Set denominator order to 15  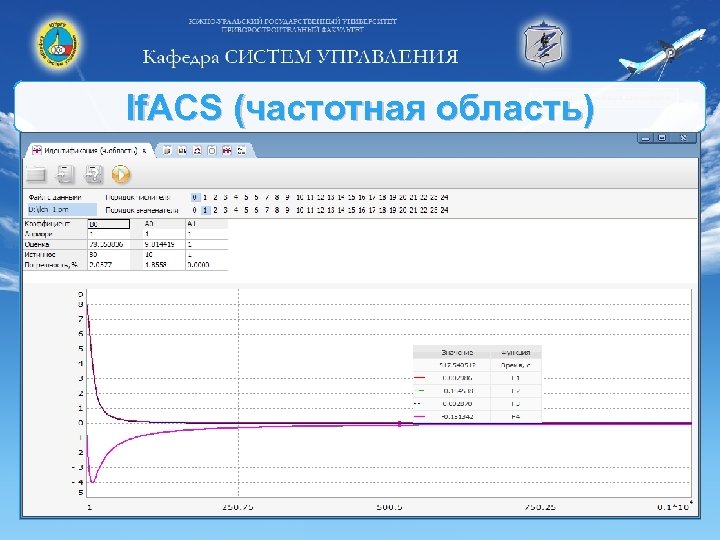pyautogui.click(x=351, y=210)
